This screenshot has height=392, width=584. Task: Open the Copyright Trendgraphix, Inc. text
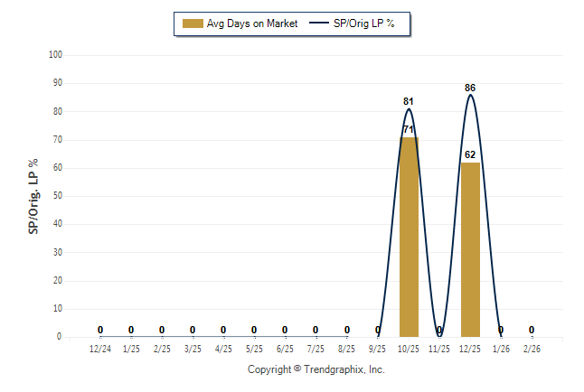pos(316,369)
